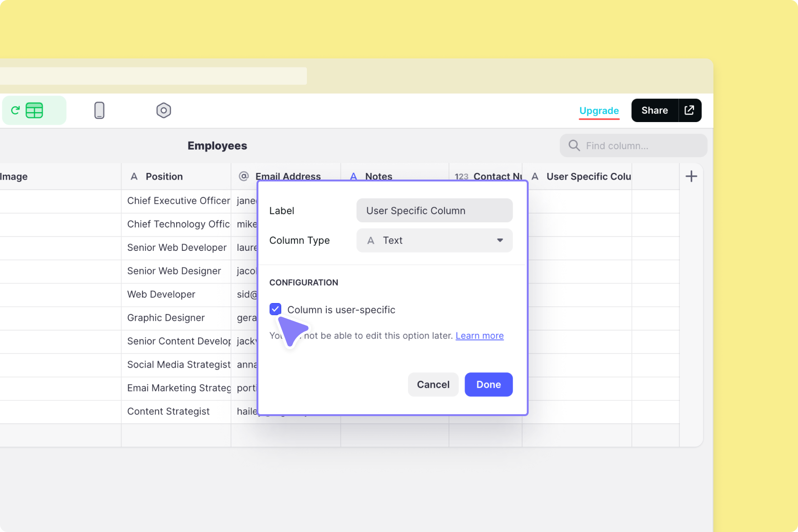
Task: Click the external-link icon inside Share button
Action: (689, 110)
